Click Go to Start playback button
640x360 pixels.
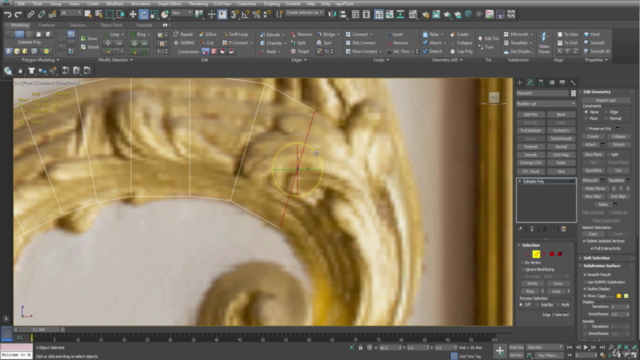tap(570, 347)
